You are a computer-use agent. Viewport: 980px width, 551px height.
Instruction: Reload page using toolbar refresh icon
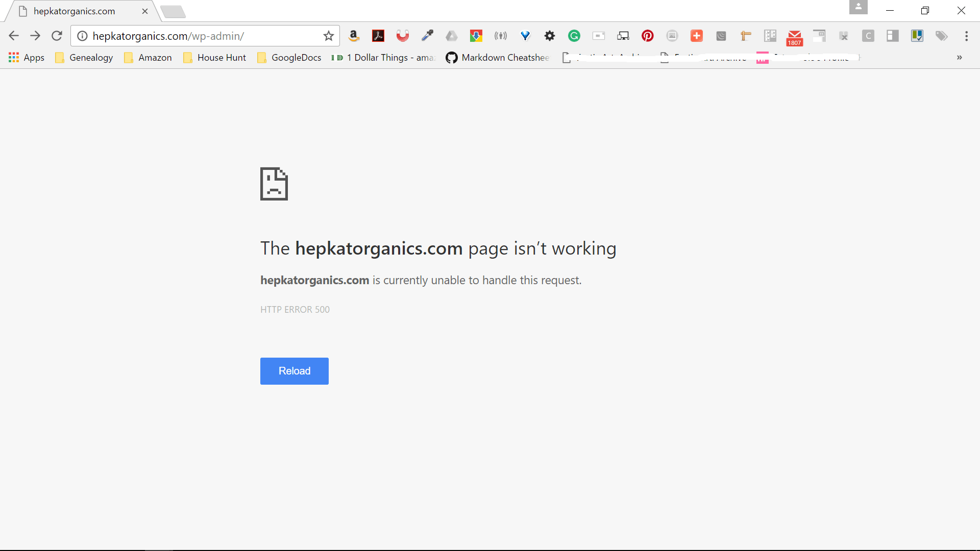[57, 36]
